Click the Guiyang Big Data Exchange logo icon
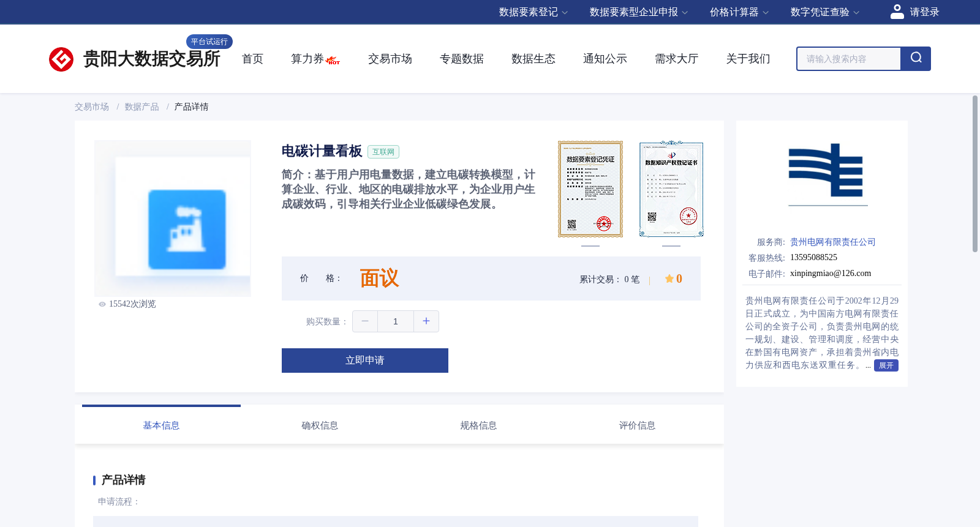 pyautogui.click(x=61, y=59)
